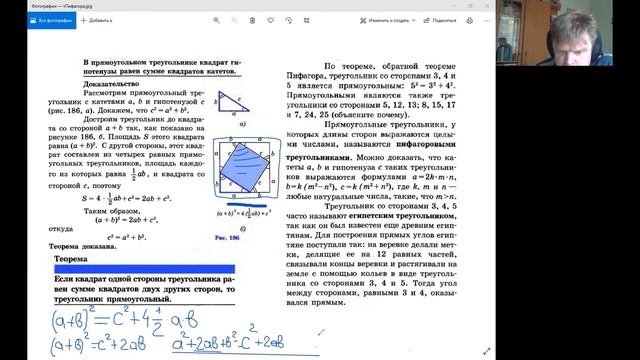Maximize the Photos window
Image resolution: width=640 pixels, height=360 pixels.
pyautogui.click(x=470, y=6)
